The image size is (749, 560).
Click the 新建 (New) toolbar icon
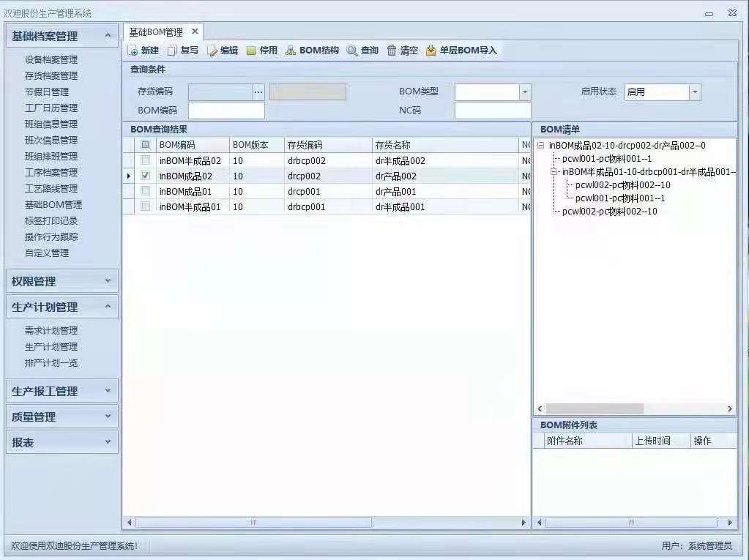pos(133,51)
